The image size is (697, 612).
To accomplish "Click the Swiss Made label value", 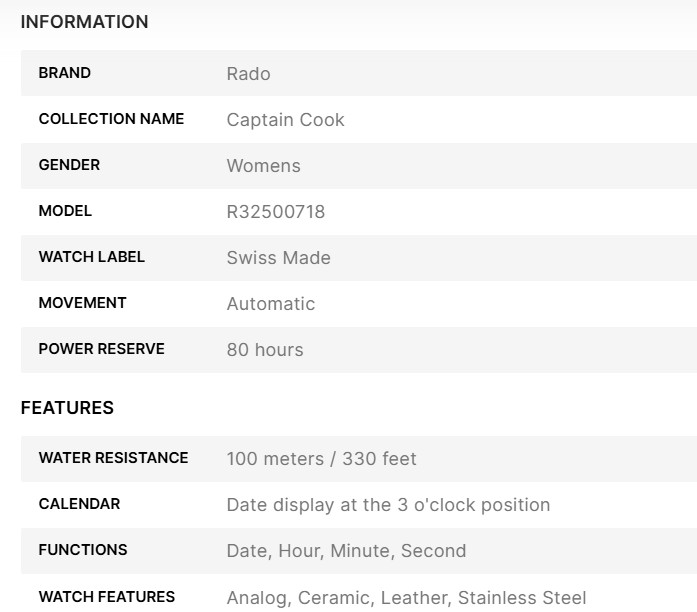I will (x=278, y=258).
